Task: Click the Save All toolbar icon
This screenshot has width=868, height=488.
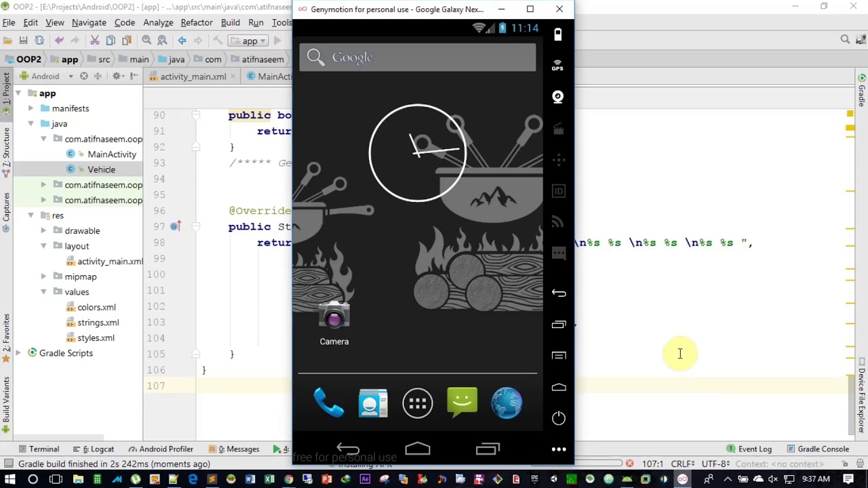Action: [23, 41]
